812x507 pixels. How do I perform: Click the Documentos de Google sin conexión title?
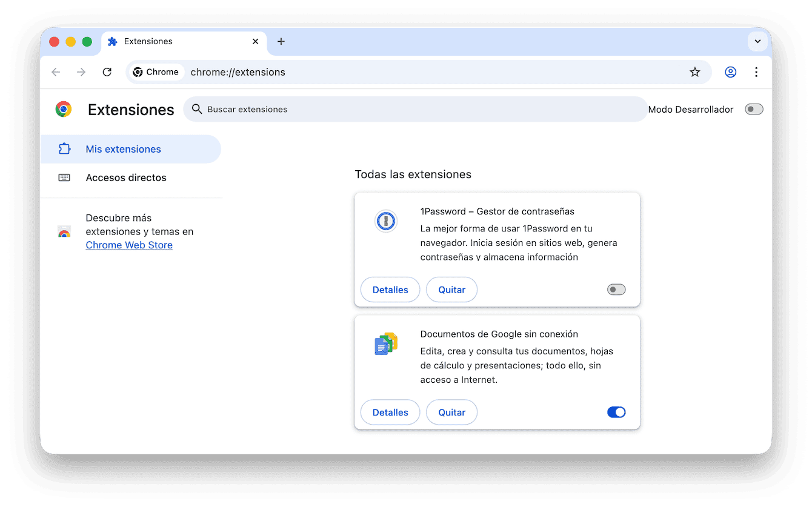499,334
